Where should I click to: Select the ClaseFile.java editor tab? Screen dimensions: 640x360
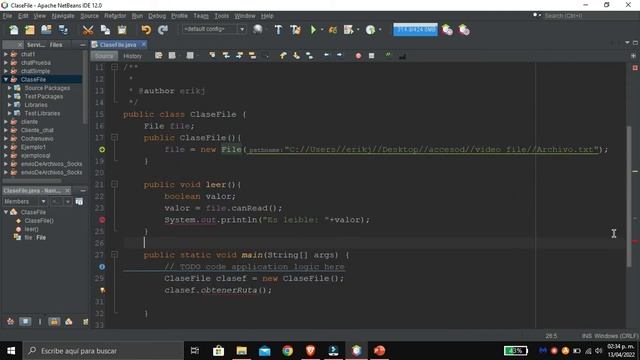tap(118, 44)
